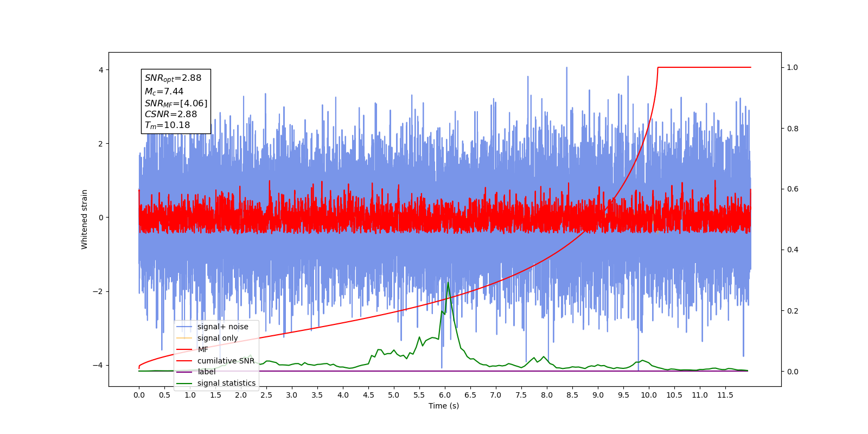868x434 pixels.
Task: Click the 0.4 tick on right axis
Action: tap(793, 250)
